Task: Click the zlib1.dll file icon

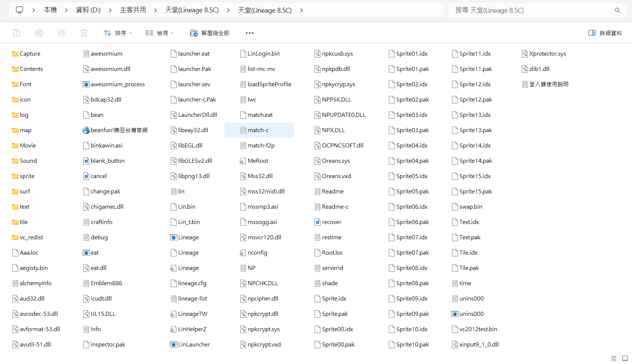Action: (x=525, y=69)
